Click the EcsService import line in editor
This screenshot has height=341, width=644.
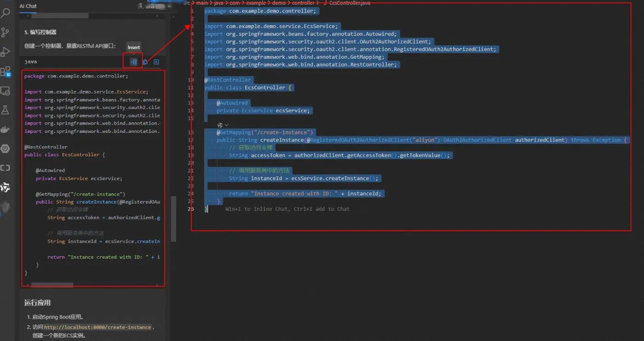click(272, 26)
